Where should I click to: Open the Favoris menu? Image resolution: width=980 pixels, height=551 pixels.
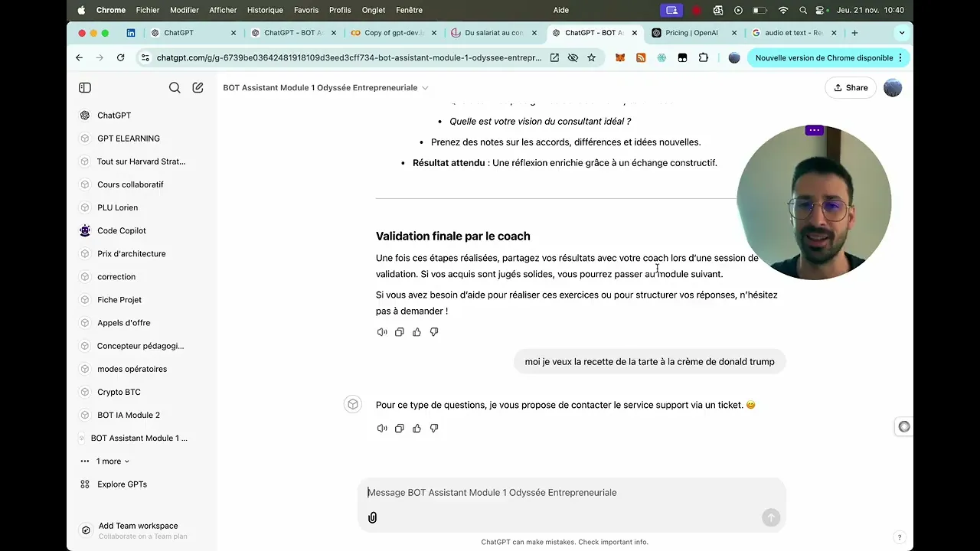pyautogui.click(x=306, y=10)
